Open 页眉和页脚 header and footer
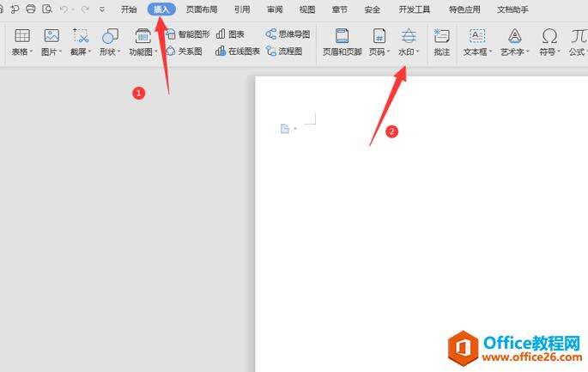This screenshot has height=372, width=588. 342,42
